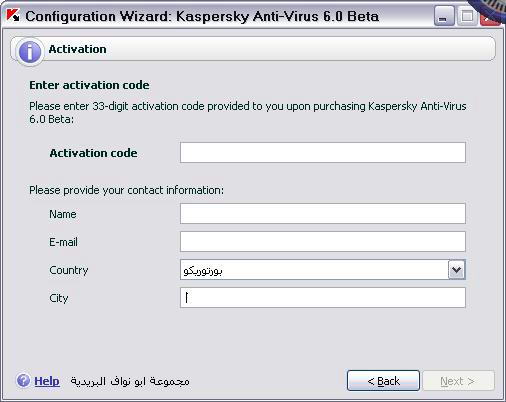Click the blue info icon beside Activation
Screen dimensions: 506x402
[30, 52]
